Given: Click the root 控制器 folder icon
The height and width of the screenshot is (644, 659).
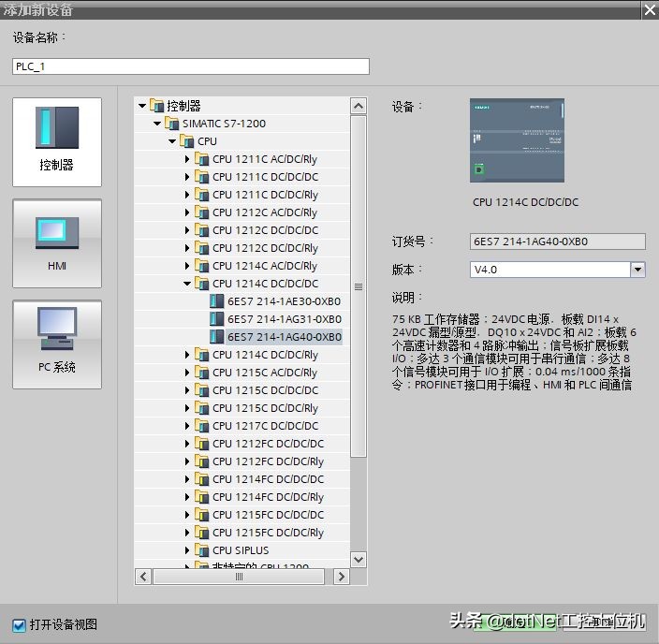Looking at the screenshot, I should pyautogui.click(x=156, y=106).
